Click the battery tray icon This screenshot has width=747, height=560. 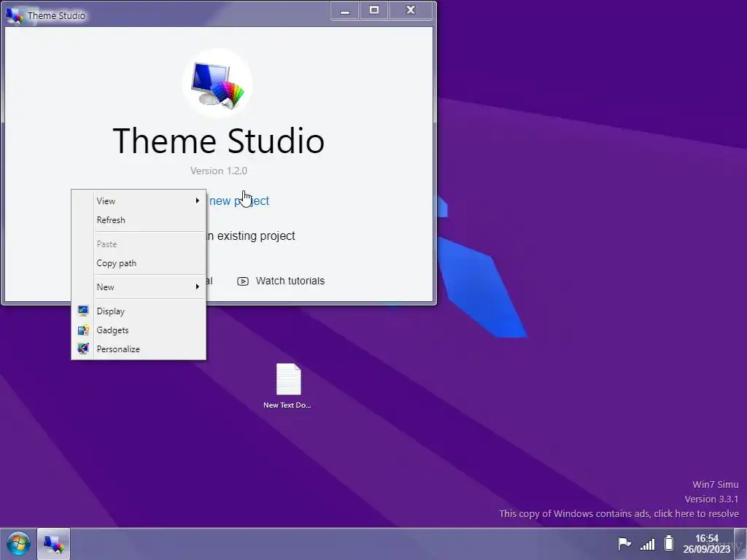click(669, 542)
